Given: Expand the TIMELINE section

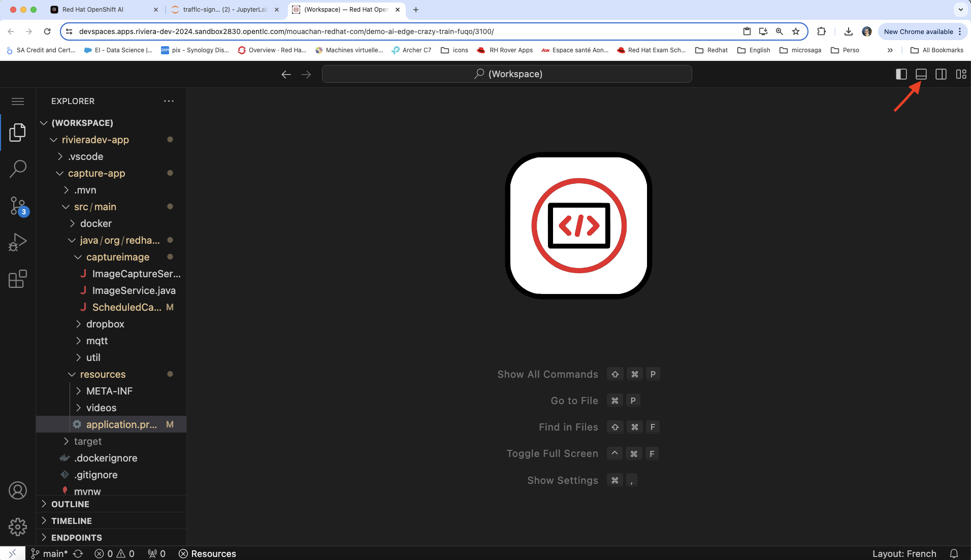Looking at the screenshot, I should click(71, 521).
